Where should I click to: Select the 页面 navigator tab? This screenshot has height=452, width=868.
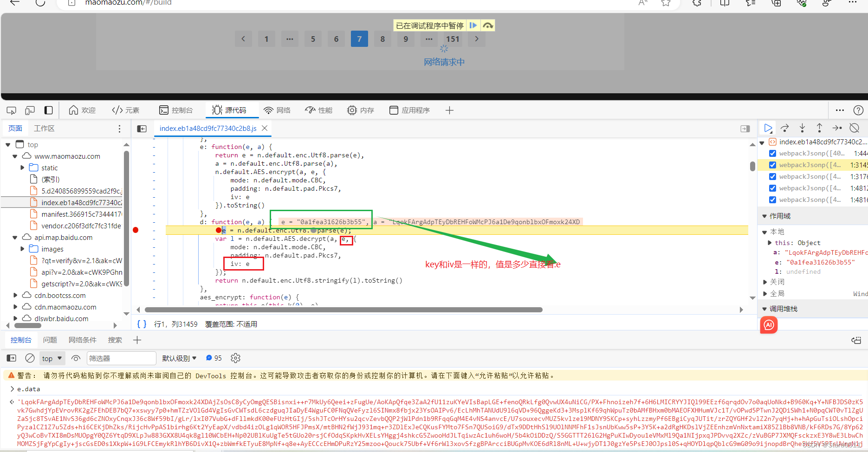click(15, 129)
